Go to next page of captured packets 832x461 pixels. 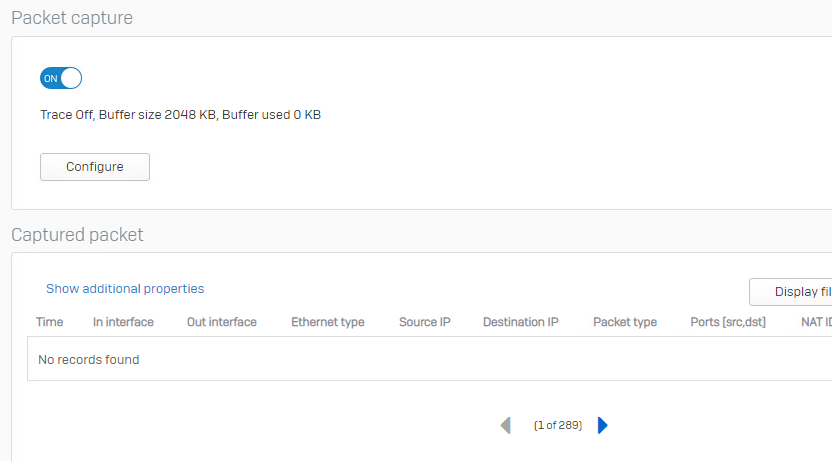click(602, 425)
